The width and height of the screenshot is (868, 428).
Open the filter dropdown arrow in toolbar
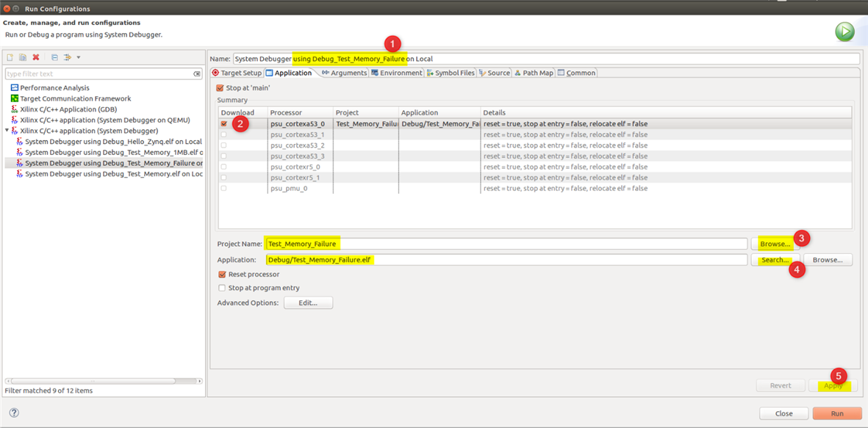point(79,57)
